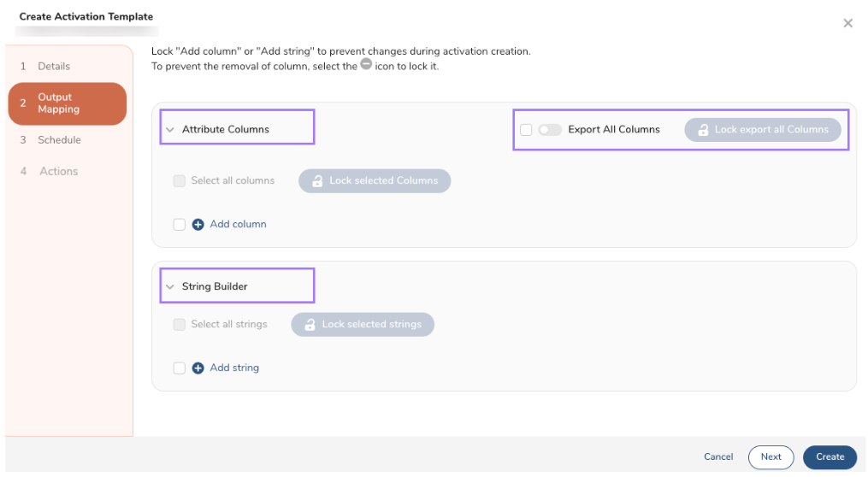
Task: Check the Add column checkbox
Action: [x=180, y=225]
